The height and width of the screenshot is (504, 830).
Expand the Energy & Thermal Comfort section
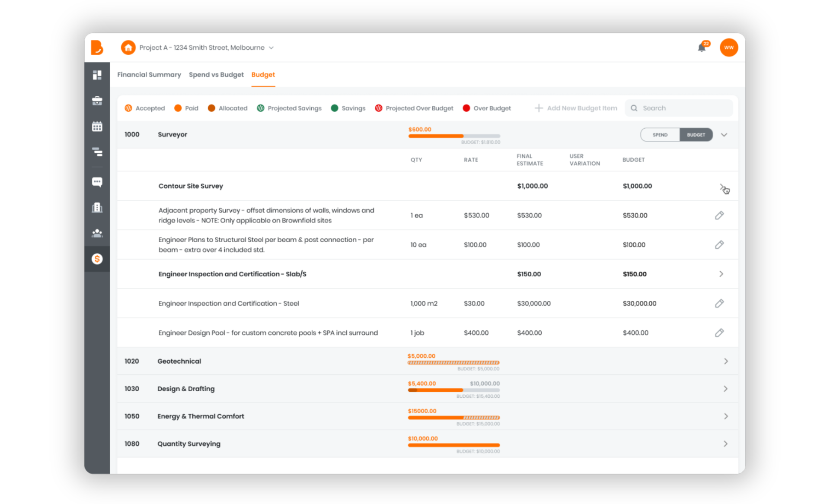click(726, 416)
